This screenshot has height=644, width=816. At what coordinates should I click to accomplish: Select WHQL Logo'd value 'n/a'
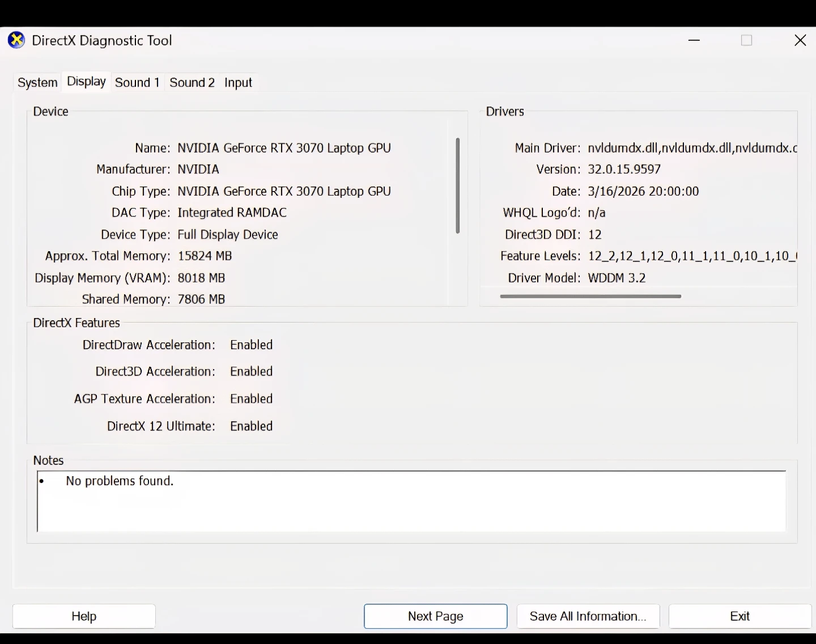click(597, 213)
